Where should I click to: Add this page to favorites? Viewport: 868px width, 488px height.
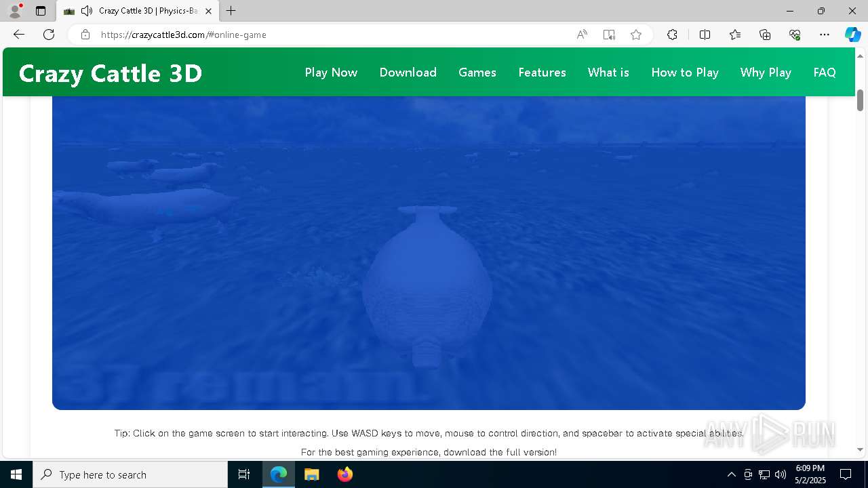(636, 35)
